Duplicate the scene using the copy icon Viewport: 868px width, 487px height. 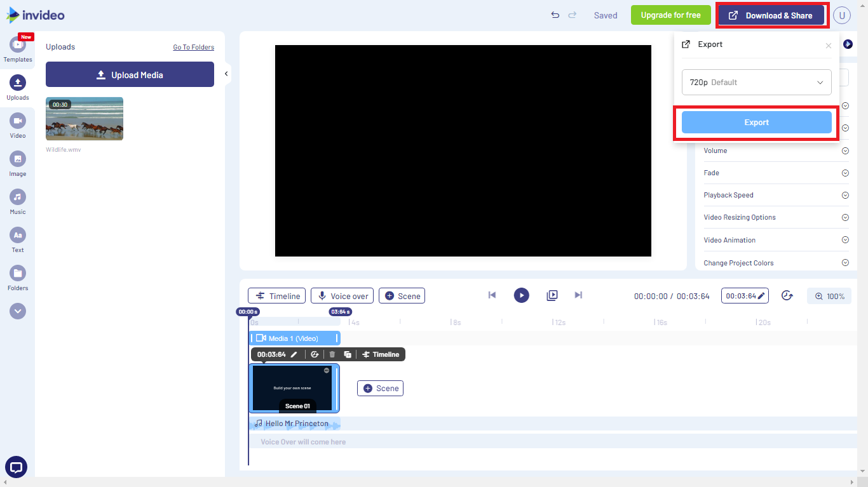[x=347, y=354]
